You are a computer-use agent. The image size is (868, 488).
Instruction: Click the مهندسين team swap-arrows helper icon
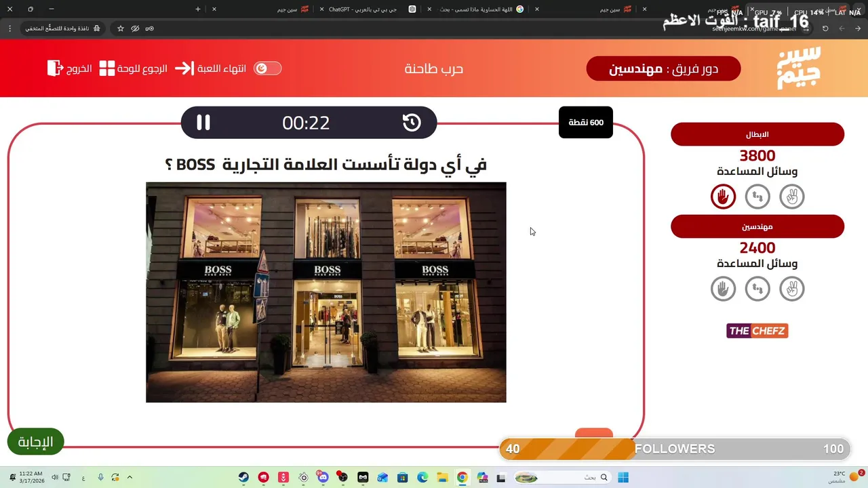click(757, 289)
